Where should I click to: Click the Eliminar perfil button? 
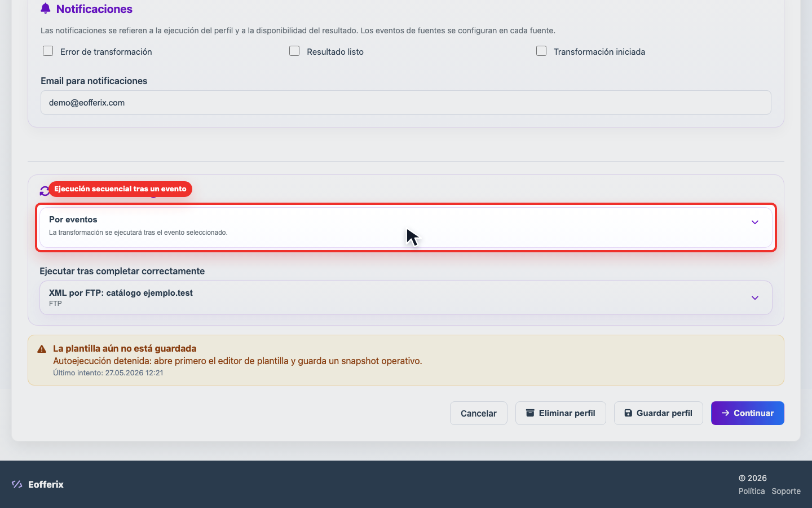[561, 413]
